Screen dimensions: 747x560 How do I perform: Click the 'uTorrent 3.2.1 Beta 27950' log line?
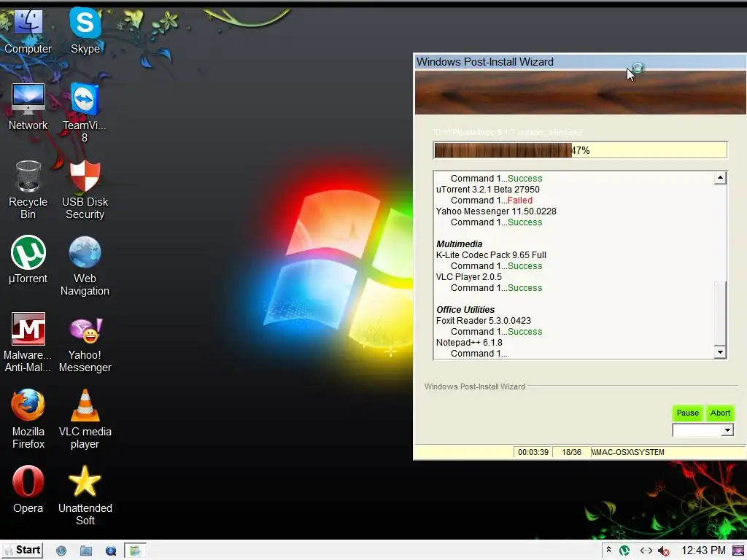pyautogui.click(x=488, y=189)
